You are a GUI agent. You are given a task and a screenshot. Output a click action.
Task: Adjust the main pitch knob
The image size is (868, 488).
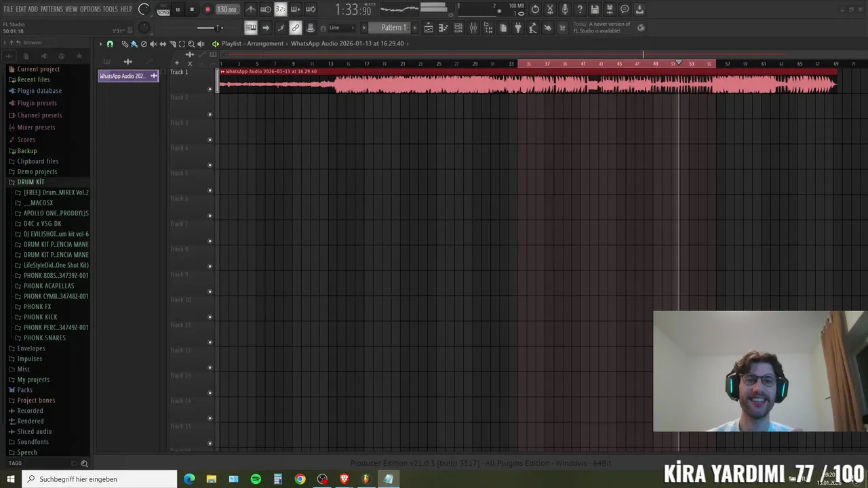pyautogui.click(x=144, y=28)
